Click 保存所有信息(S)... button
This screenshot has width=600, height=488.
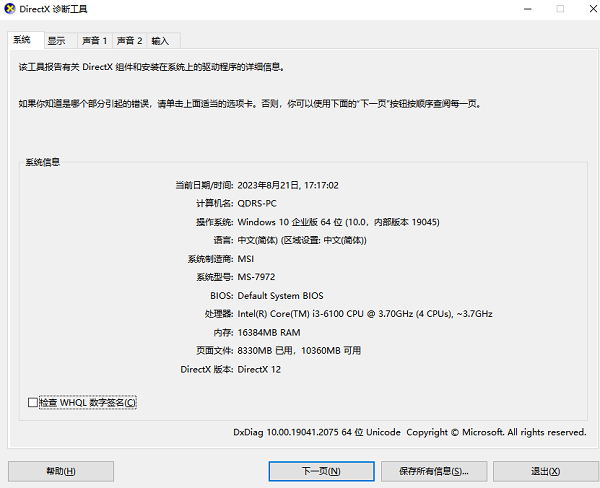(434, 471)
